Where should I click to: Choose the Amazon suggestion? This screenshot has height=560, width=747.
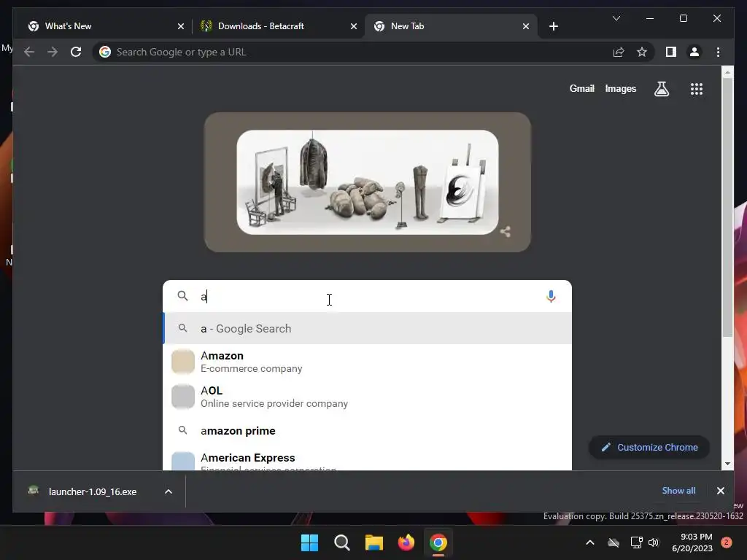368,362
